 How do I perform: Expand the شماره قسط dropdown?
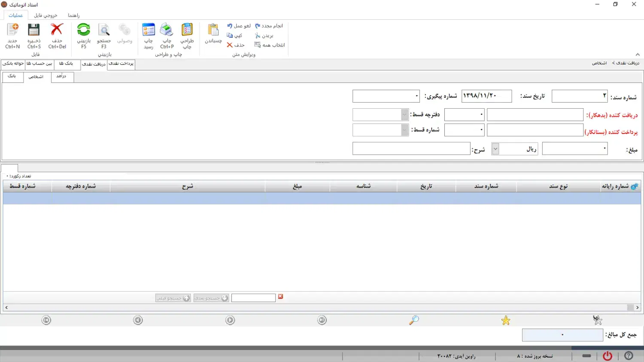pyautogui.click(x=404, y=130)
